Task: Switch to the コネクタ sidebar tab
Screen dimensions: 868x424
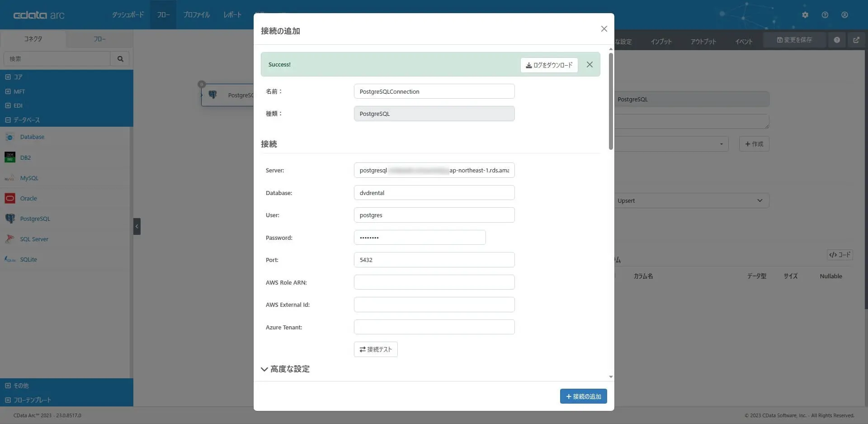Action: click(33, 39)
